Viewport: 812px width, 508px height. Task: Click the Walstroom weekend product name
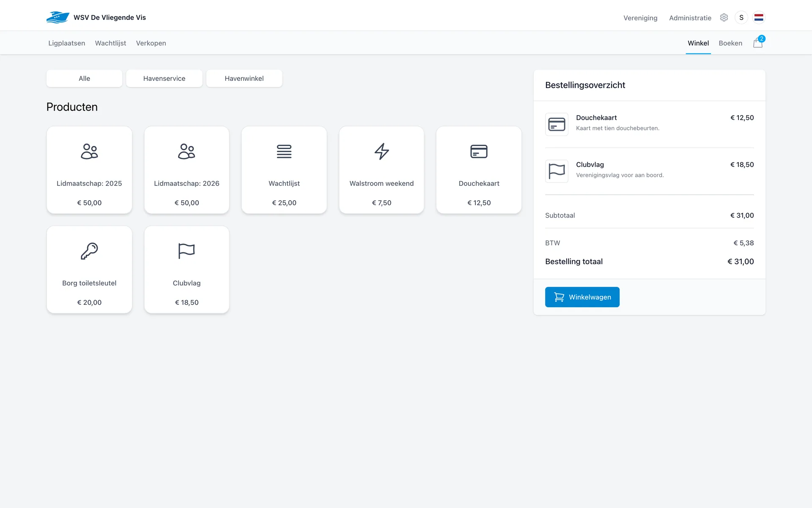click(381, 183)
